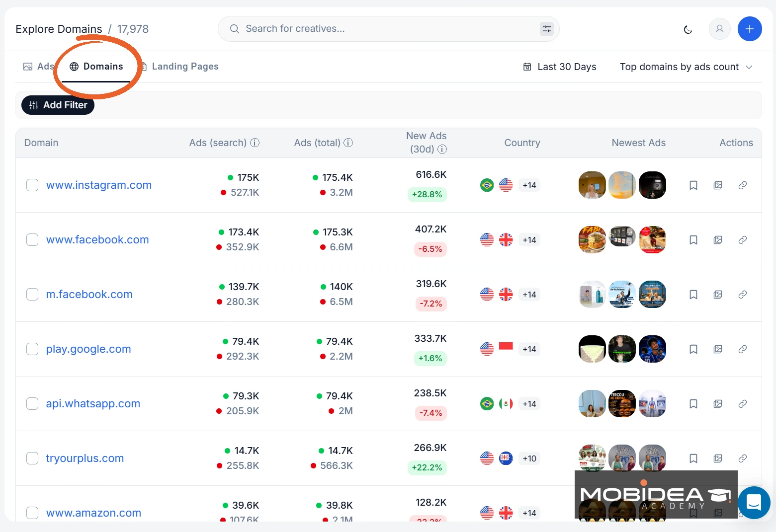Expand +14 countries for www.instagram.com
Viewport: 776px width, 532px height.
[x=529, y=185]
